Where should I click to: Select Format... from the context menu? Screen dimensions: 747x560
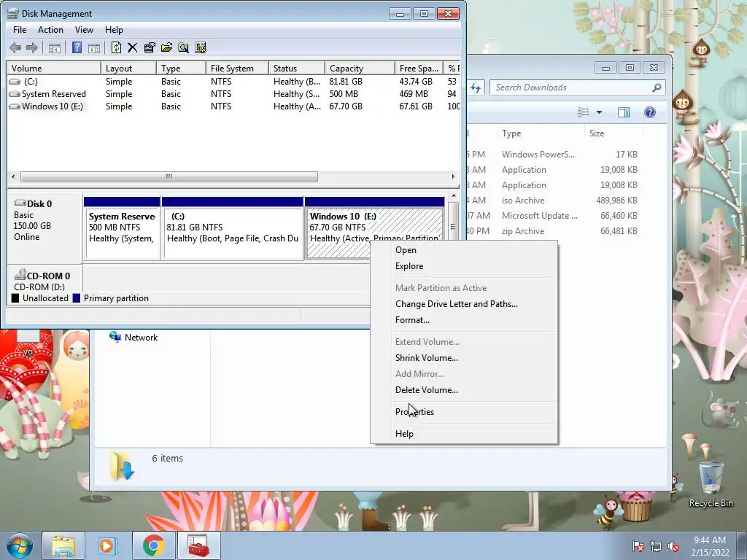click(464, 320)
